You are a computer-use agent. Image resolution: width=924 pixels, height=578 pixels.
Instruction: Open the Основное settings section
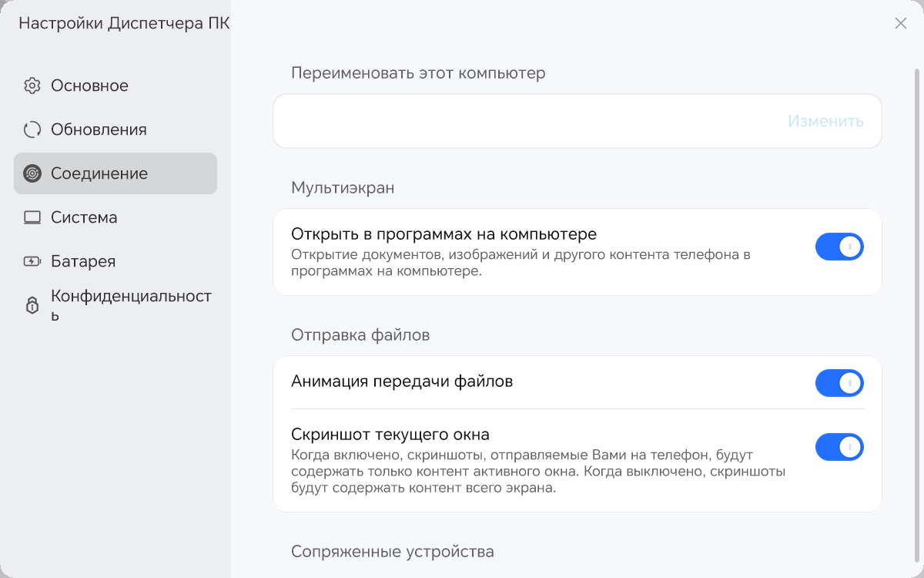(89, 86)
